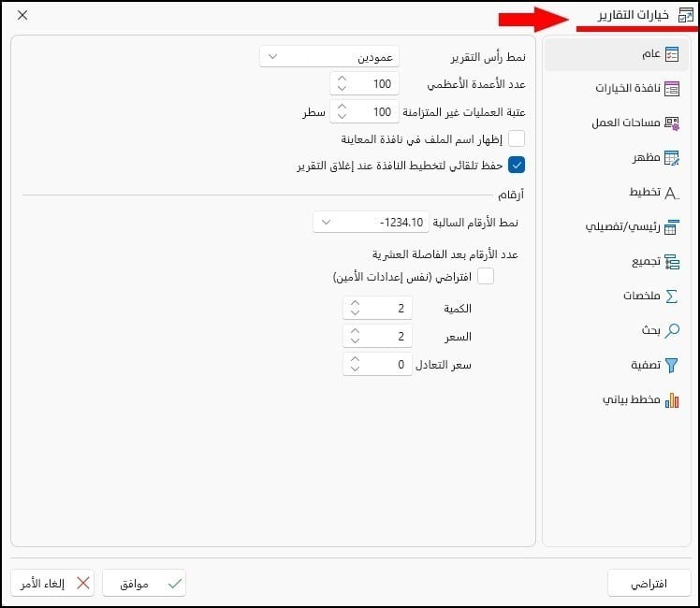Open the ملخصات summaries sigma icon
The width and height of the screenshot is (700, 608).
click(x=671, y=297)
